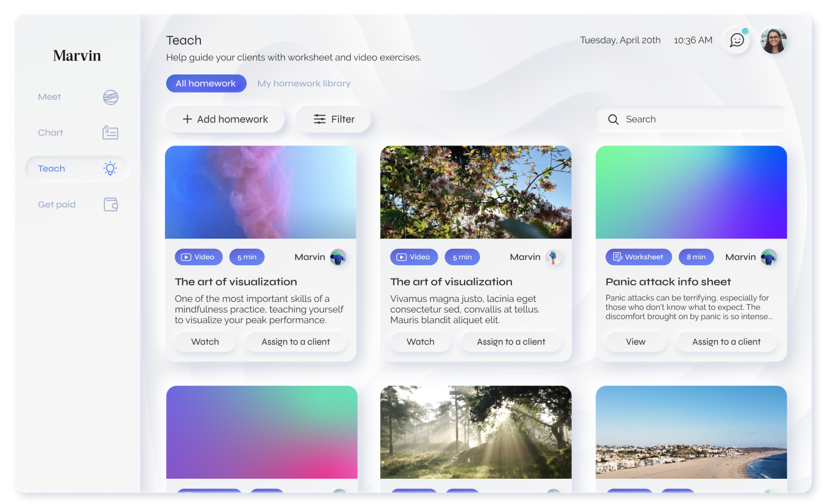823x504 pixels.
Task: Open the beach coastline thumbnail
Action: point(691,432)
